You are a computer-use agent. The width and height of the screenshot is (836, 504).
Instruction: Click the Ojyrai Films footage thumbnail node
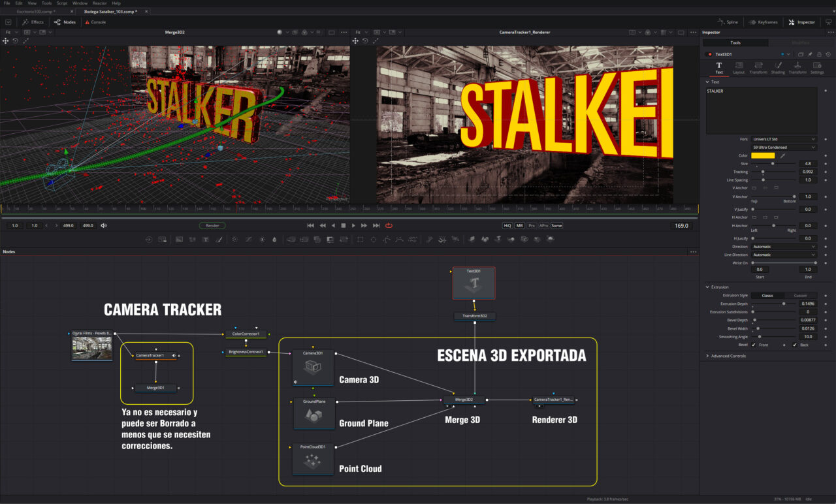coord(91,346)
